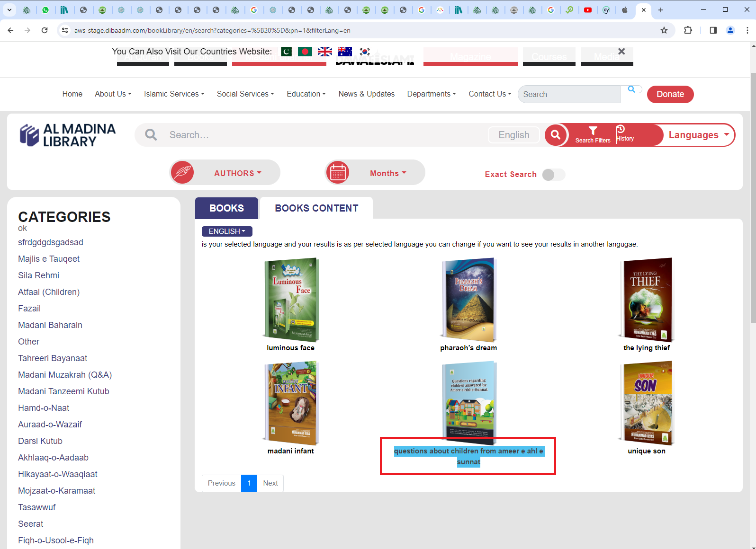Open the Pharaoh's Dream book cover
Screen dimensions: 756x549
468,300
